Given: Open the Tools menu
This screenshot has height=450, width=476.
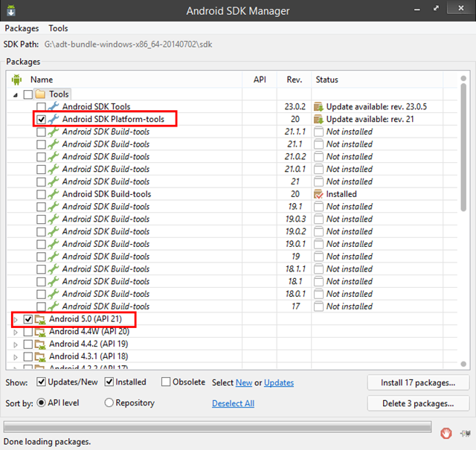Looking at the screenshot, I should point(58,28).
